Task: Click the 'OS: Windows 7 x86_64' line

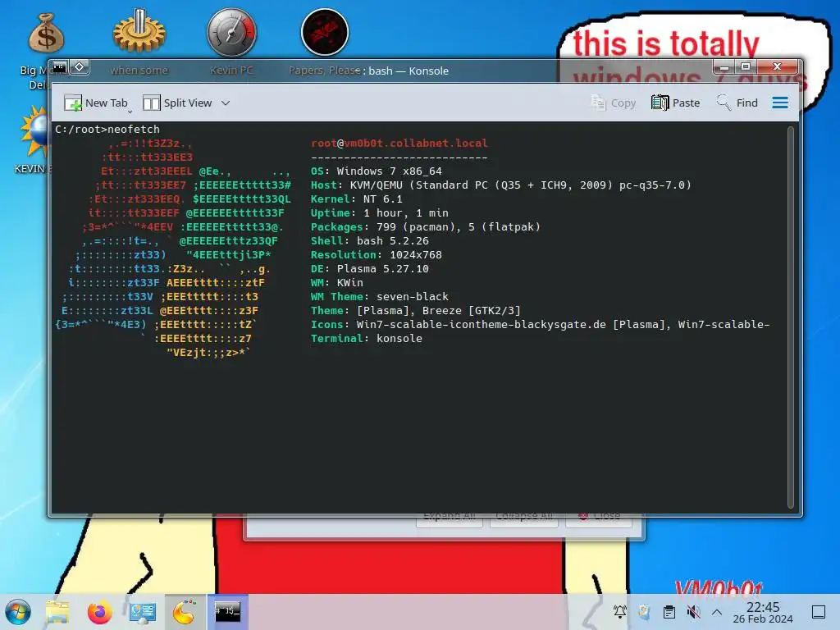Action: pos(376,171)
